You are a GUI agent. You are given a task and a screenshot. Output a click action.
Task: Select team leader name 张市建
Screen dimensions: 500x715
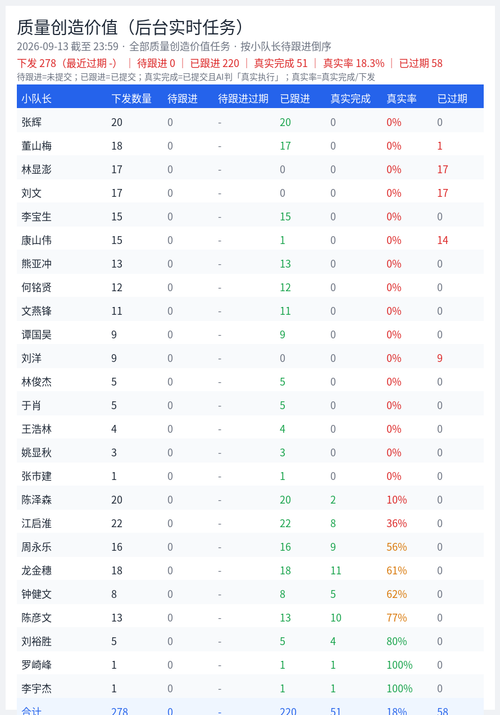tap(36, 477)
